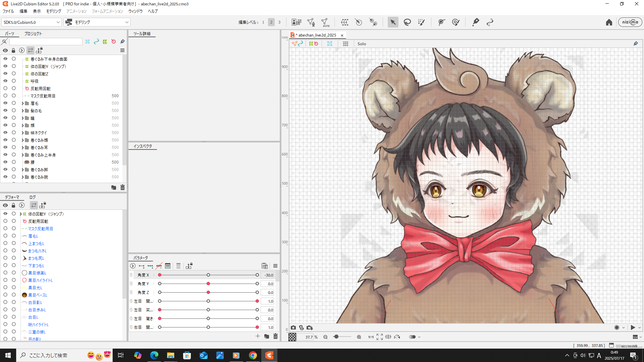Click the auto mesh generator icon

[325, 22]
